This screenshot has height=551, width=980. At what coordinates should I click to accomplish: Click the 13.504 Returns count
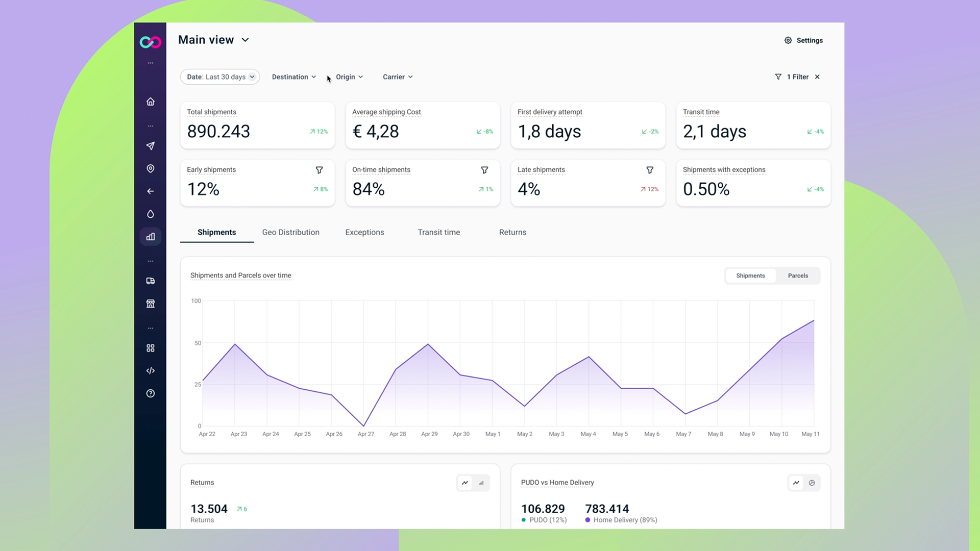[x=209, y=509]
